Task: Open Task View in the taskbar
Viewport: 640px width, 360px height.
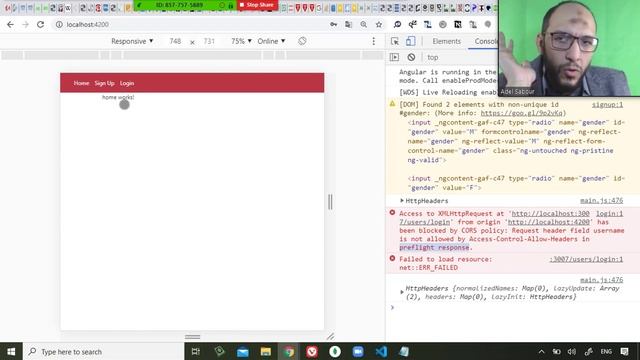Action: tap(196, 351)
